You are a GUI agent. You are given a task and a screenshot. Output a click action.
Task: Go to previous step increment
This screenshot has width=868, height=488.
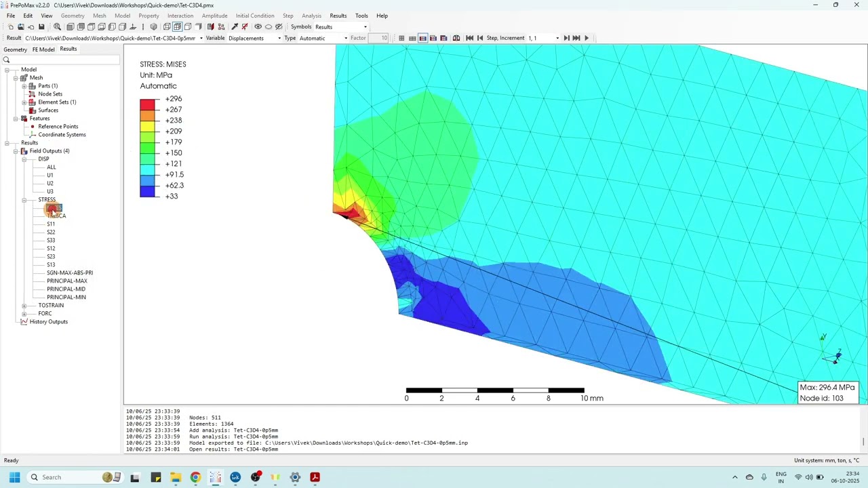[480, 38]
